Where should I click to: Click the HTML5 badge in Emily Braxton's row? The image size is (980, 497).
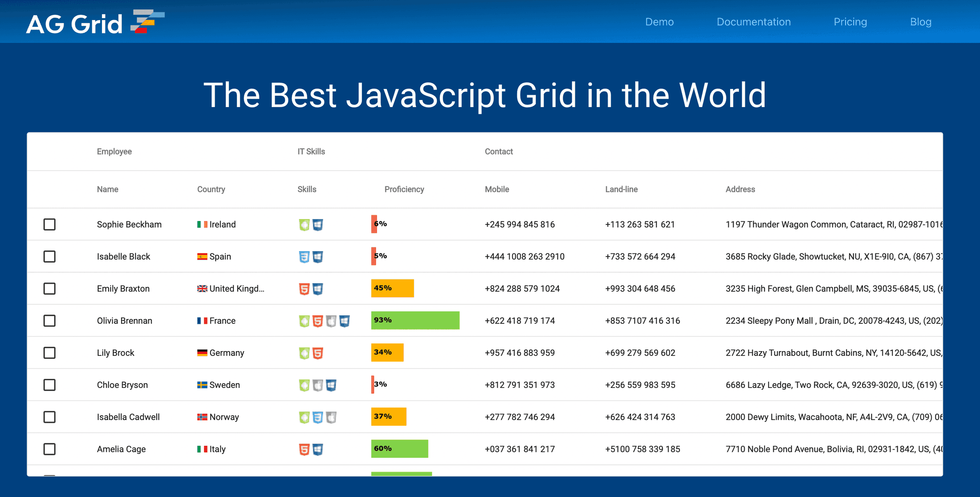pyautogui.click(x=304, y=288)
